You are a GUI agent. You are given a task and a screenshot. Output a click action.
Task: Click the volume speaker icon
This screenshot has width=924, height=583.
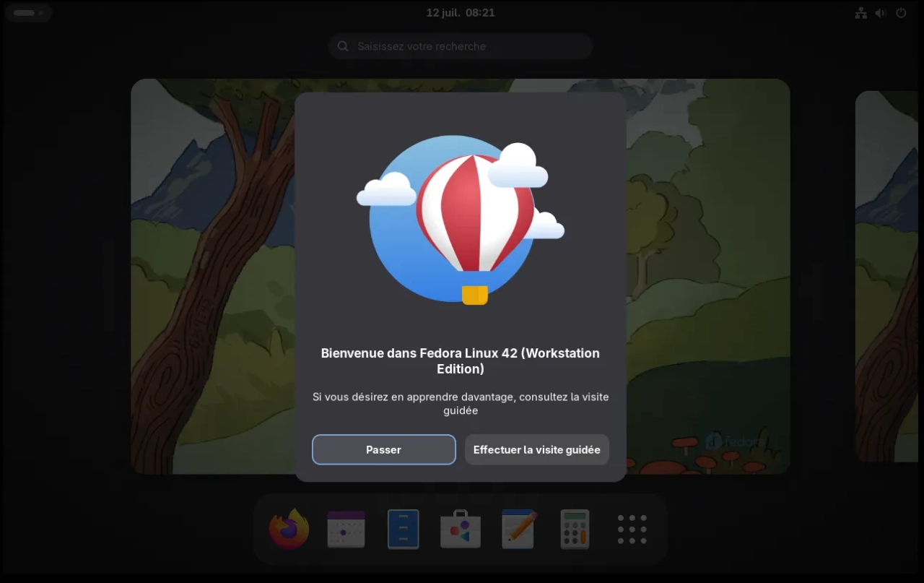pyautogui.click(x=881, y=13)
